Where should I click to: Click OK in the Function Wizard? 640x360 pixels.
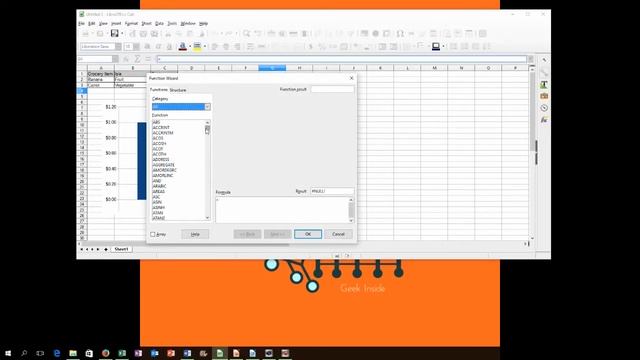[308, 234]
